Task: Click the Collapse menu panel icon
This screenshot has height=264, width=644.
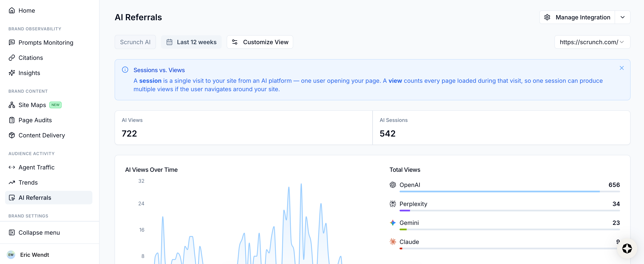Action: point(12,232)
